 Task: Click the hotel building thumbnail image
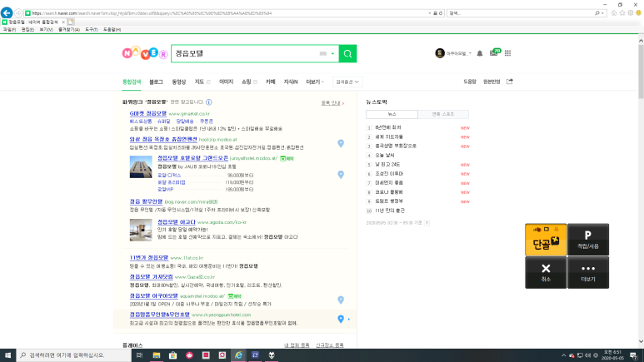point(141,167)
